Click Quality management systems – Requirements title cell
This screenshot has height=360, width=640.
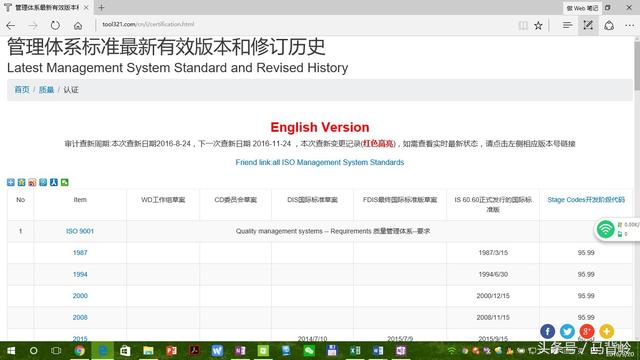pos(333,231)
